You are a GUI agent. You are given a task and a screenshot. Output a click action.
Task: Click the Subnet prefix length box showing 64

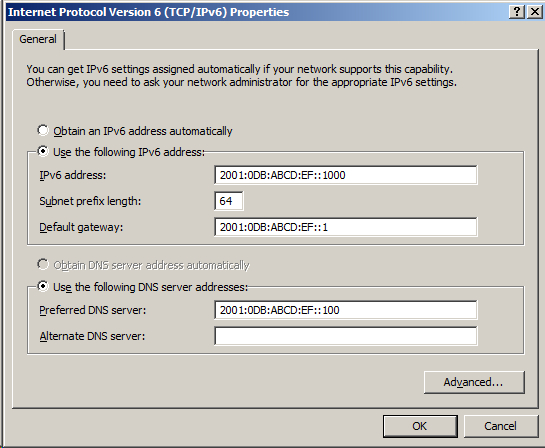pyautogui.click(x=229, y=201)
